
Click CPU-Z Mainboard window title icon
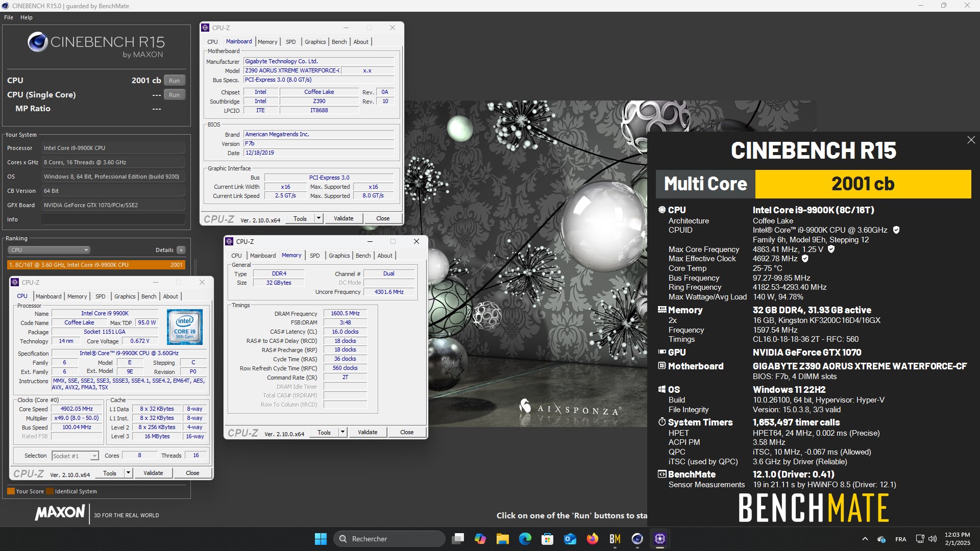click(x=205, y=28)
